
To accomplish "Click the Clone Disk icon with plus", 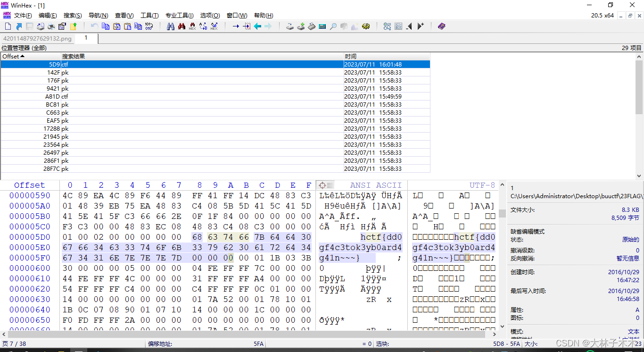I will point(301,26).
